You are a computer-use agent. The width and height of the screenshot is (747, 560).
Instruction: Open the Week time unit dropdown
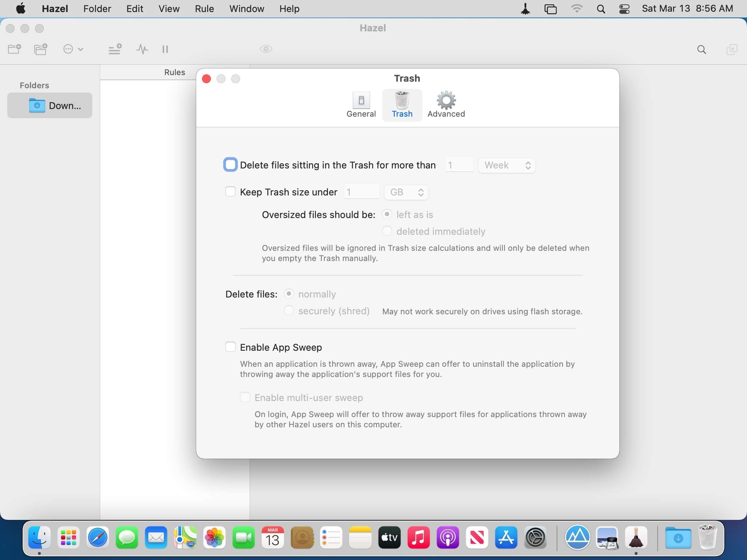coord(507,165)
